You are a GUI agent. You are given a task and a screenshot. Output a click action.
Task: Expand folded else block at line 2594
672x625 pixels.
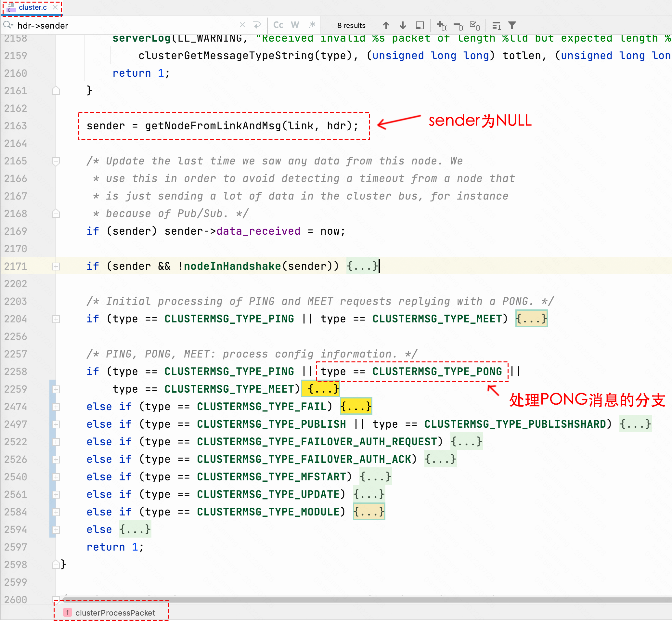tap(56, 530)
